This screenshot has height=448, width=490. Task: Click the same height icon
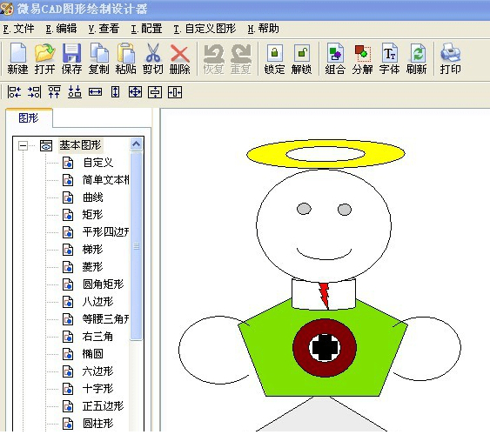pyautogui.click(x=115, y=92)
